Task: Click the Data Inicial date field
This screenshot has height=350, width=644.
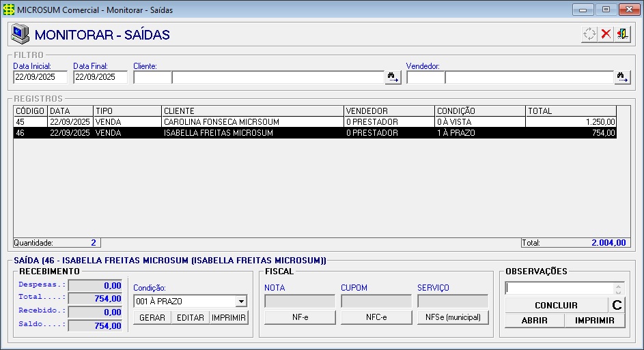Action: pos(40,77)
